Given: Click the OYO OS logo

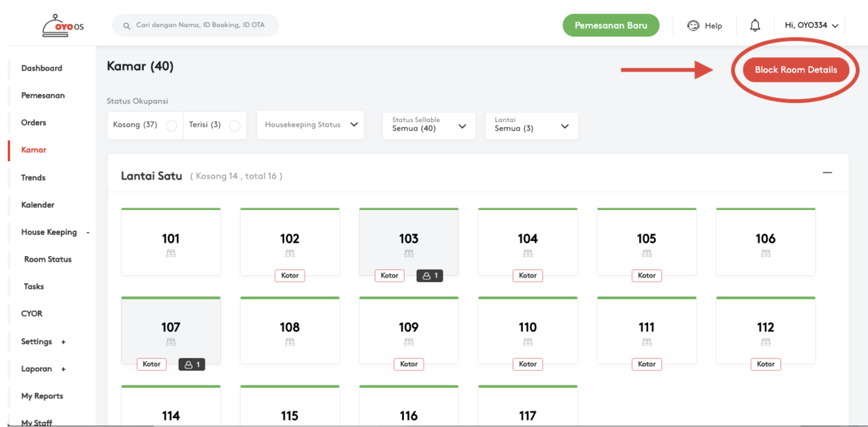Looking at the screenshot, I should (63, 26).
